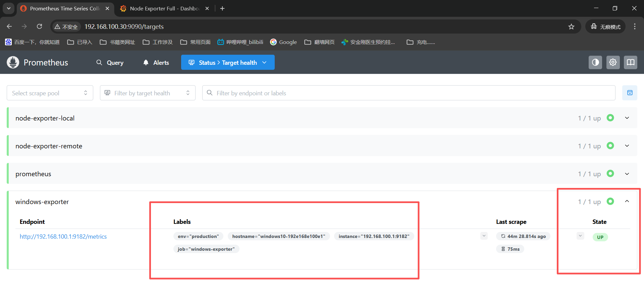Open the Alerts menu item
Image resolution: width=644 pixels, height=292 pixels.
pos(156,62)
